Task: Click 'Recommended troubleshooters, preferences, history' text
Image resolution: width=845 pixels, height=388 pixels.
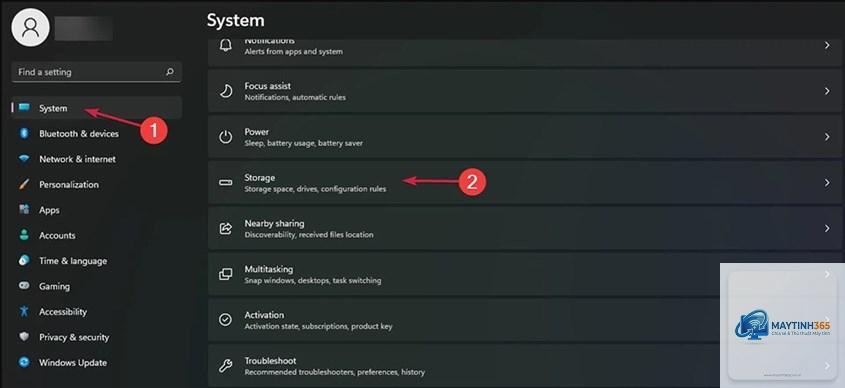Action: [x=335, y=372]
